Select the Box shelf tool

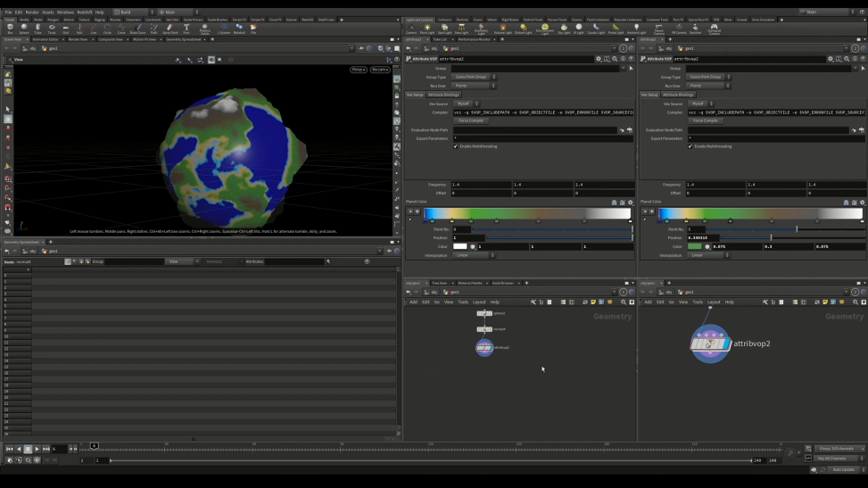[x=10, y=29]
